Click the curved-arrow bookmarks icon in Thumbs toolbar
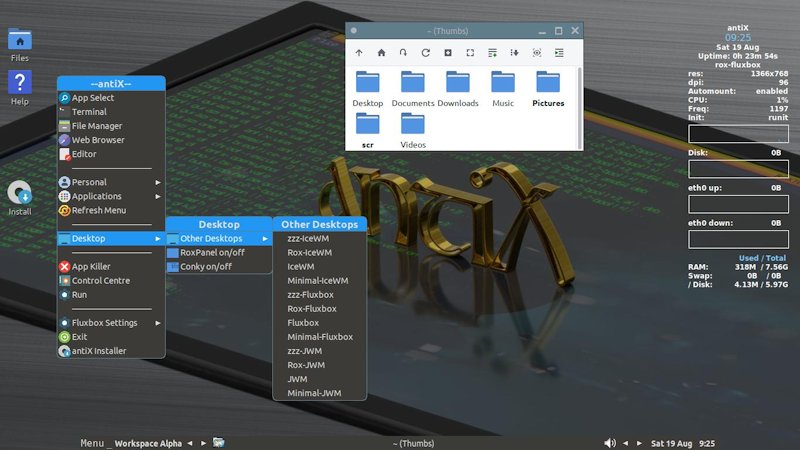This screenshot has width=800, height=450. (403, 53)
